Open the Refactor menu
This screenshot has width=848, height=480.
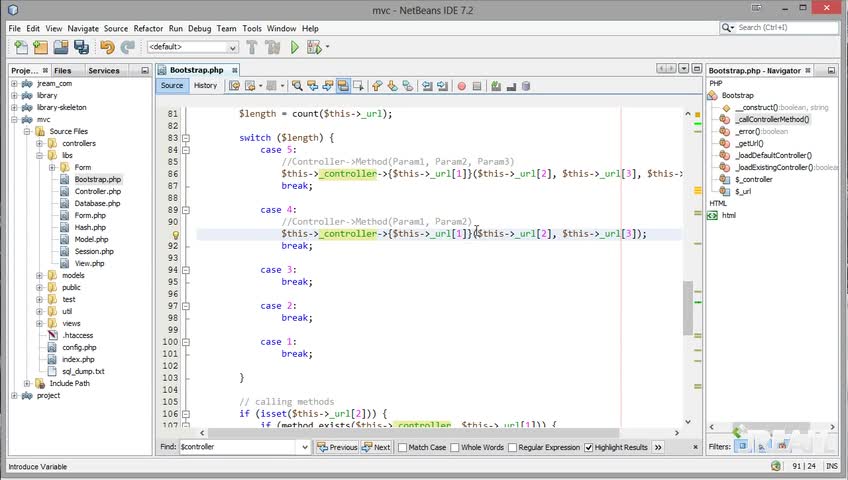pos(148,29)
